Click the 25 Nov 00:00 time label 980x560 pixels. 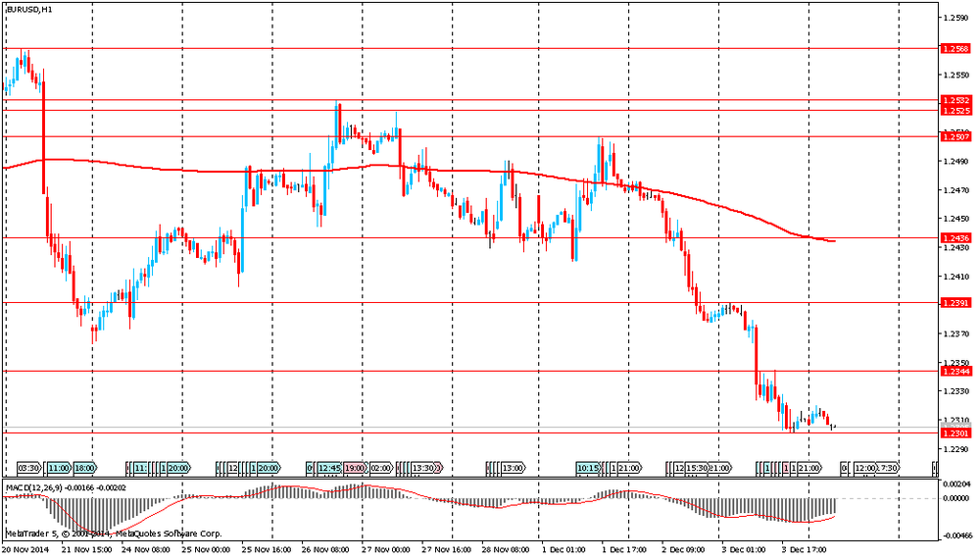pos(206,550)
